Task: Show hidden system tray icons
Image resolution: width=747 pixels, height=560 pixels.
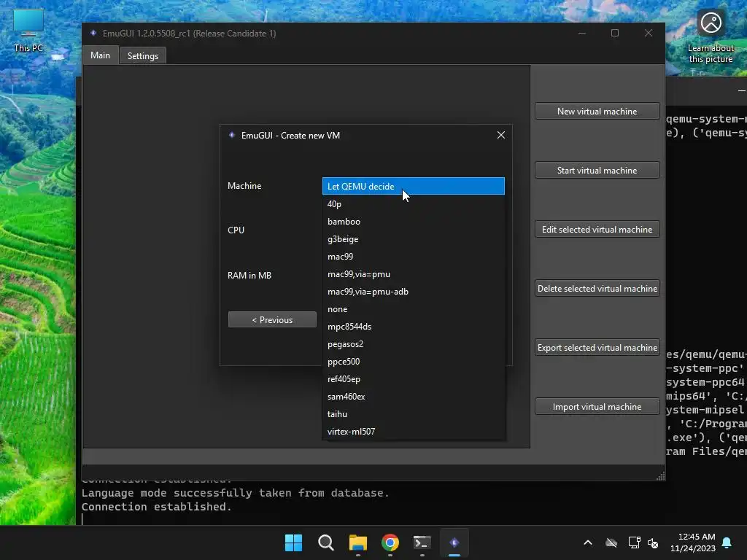Action: click(588, 542)
